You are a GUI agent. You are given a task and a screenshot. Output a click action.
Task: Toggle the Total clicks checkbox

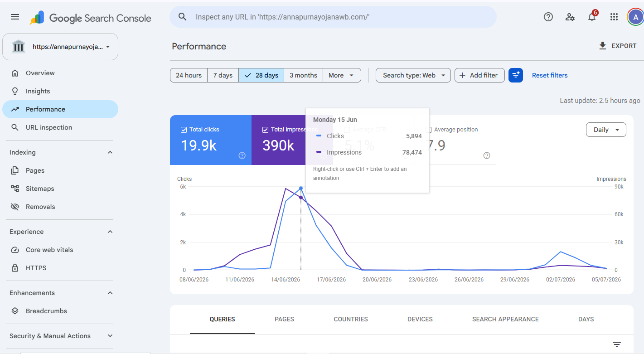(x=184, y=130)
